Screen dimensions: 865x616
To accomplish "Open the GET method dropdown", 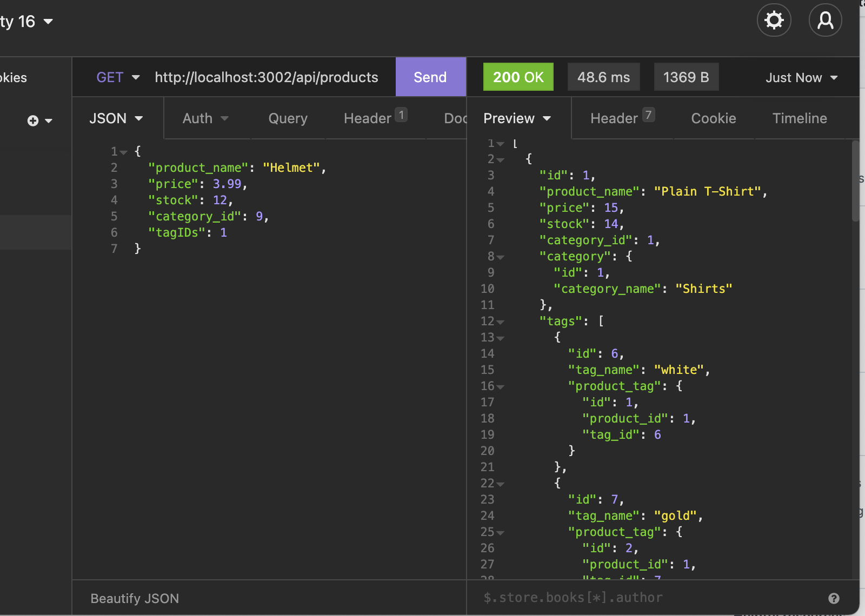I will pyautogui.click(x=117, y=77).
